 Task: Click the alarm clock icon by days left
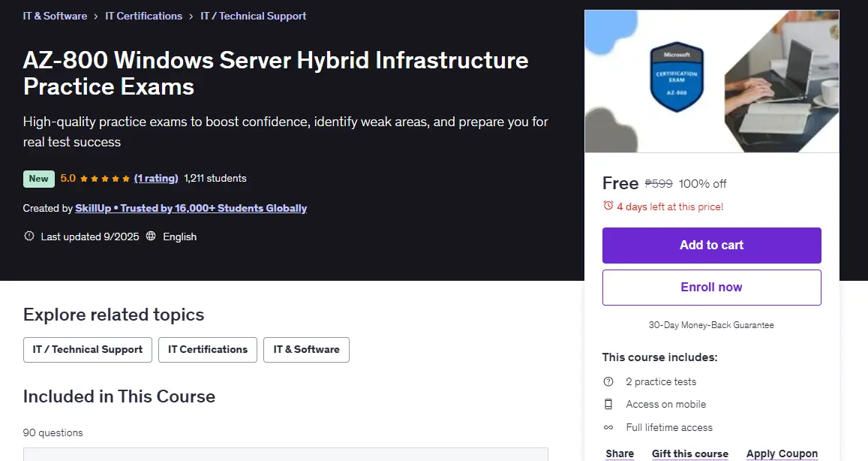coord(608,206)
